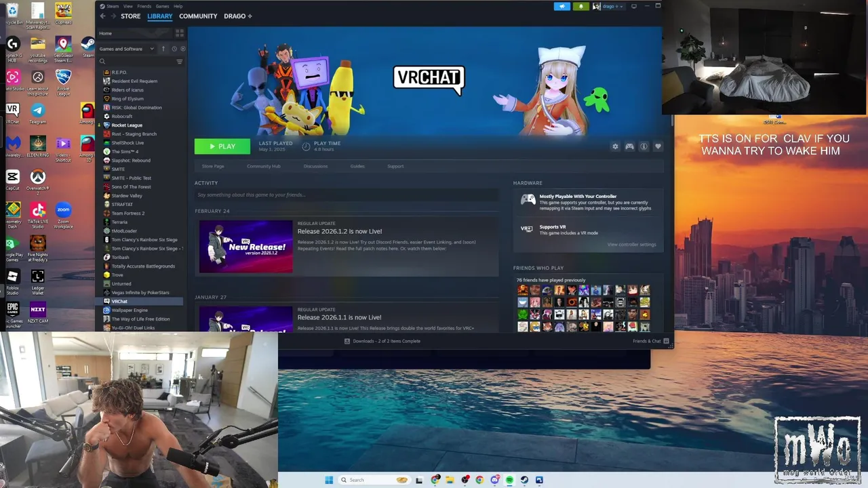Open VRChat Guides tab
868x488 pixels.
pyautogui.click(x=357, y=166)
